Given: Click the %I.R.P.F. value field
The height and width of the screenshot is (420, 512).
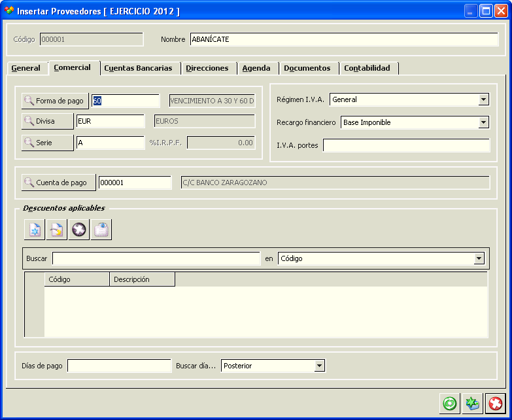Looking at the screenshot, I should [x=221, y=143].
